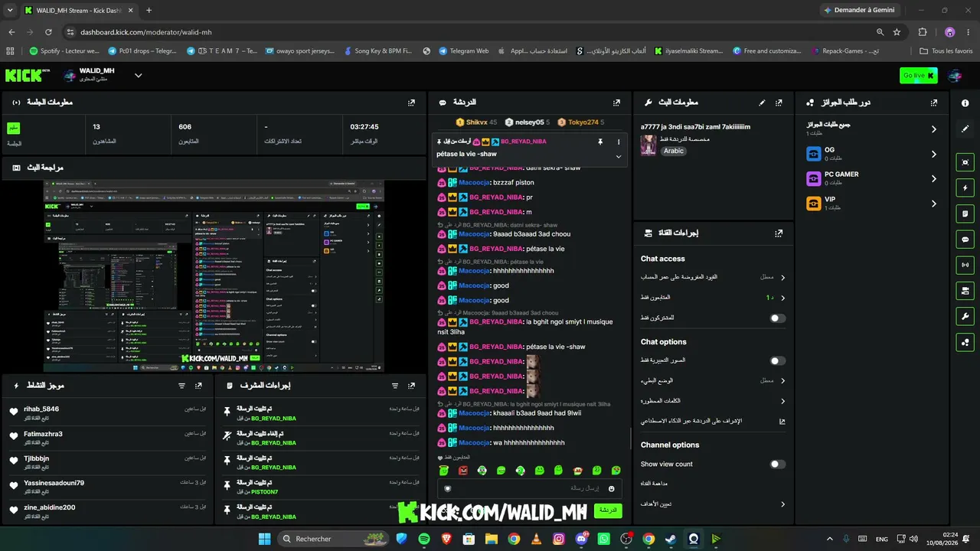Click the stream preview thumbnail
The height and width of the screenshot is (551, 980).
(x=214, y=276)
